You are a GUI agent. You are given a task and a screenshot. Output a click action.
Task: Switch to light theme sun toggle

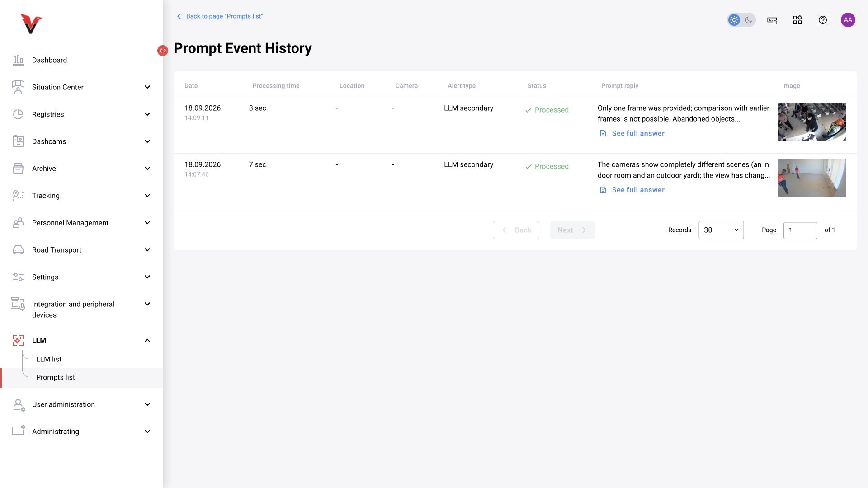click(734, 20)
